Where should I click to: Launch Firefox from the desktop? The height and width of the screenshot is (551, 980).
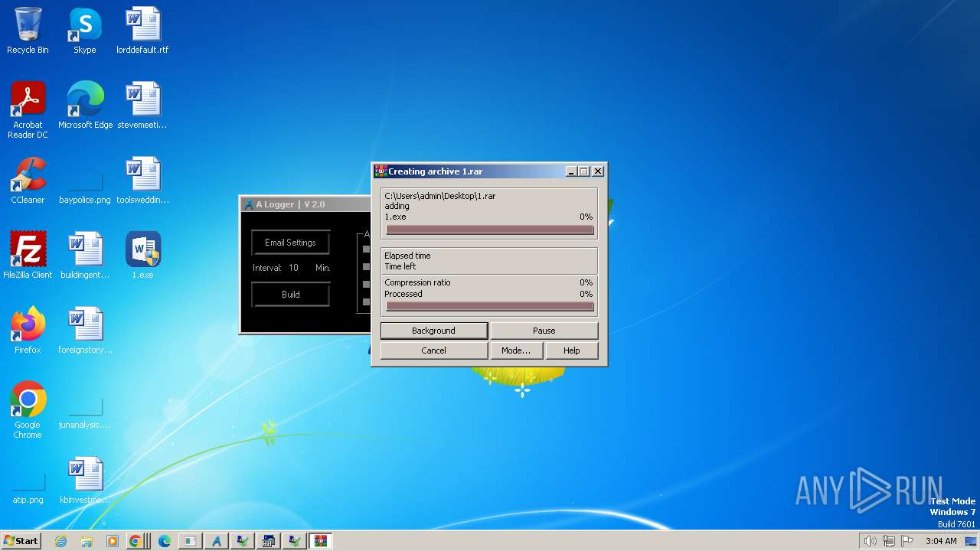pos(28,331)
